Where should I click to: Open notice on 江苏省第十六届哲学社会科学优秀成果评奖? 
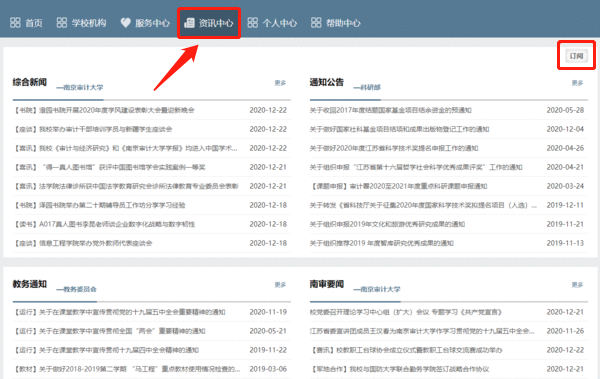tap(416, 167)
